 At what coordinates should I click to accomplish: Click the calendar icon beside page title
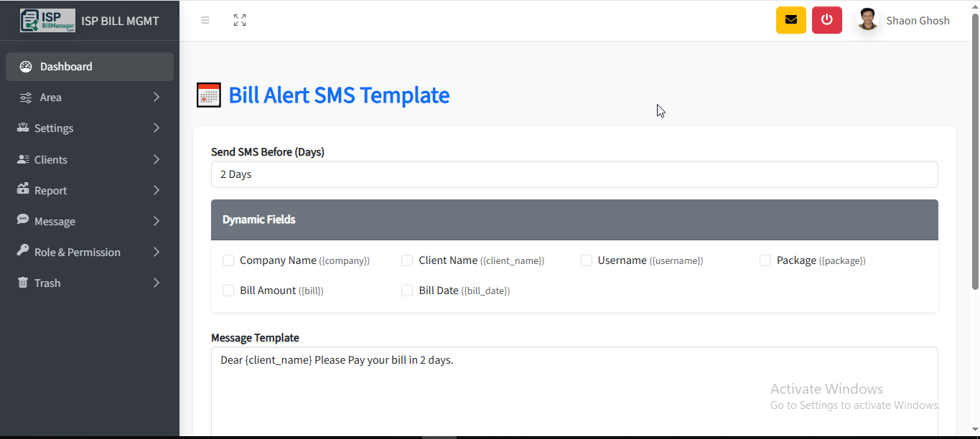[209, 95]
